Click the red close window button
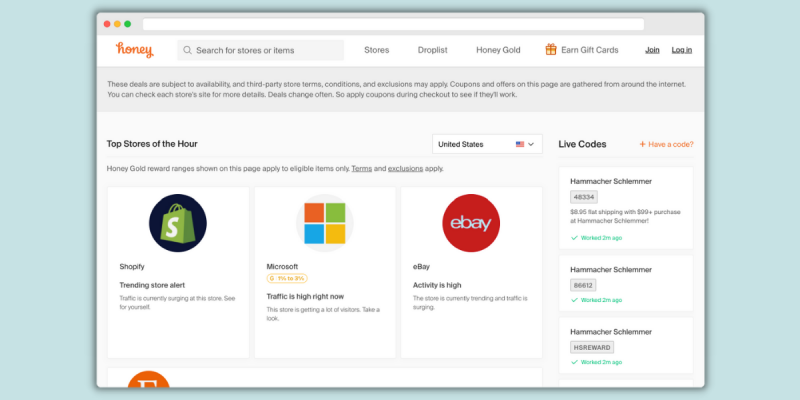The height and width of the screenshot is (400, 800). [x=107, y=24]
